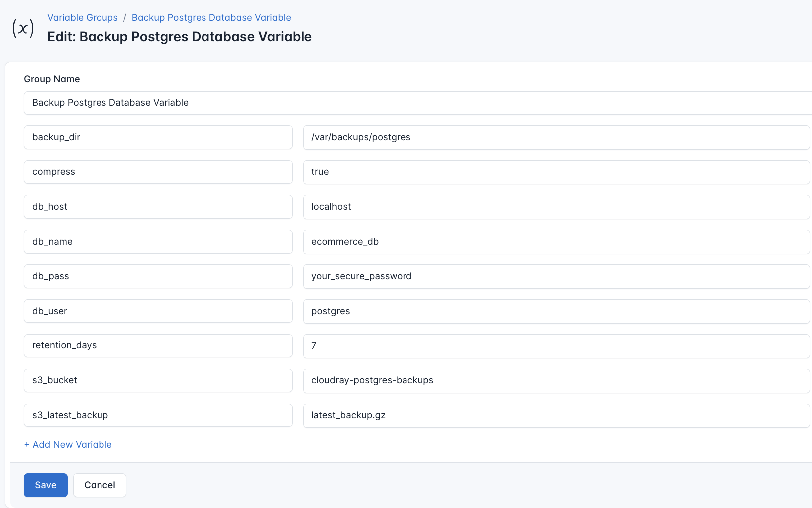
Task: Open the Variable Groups breadcrumb link
Action: point(82,17)
